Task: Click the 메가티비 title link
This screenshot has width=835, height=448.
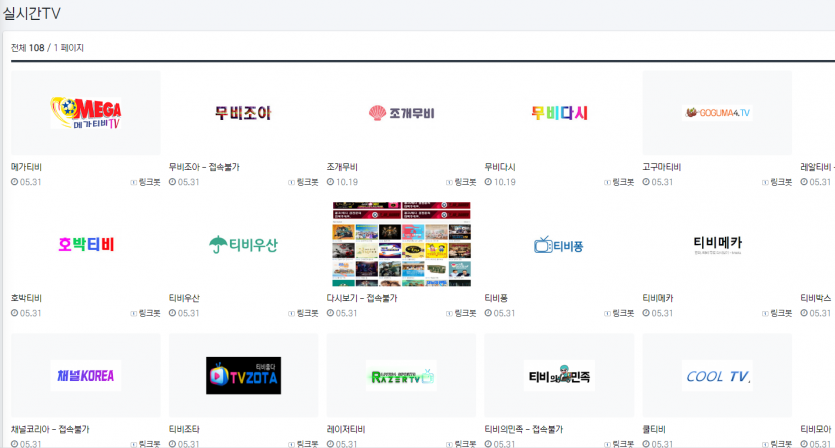Action: click(26, 167)
